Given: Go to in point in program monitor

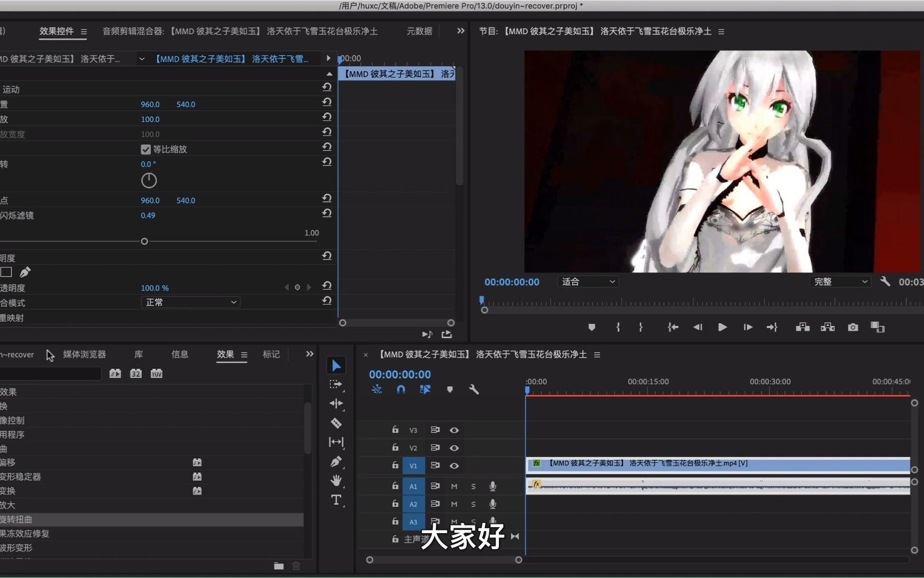Looking at the screenshot, I should click(673, 327).
